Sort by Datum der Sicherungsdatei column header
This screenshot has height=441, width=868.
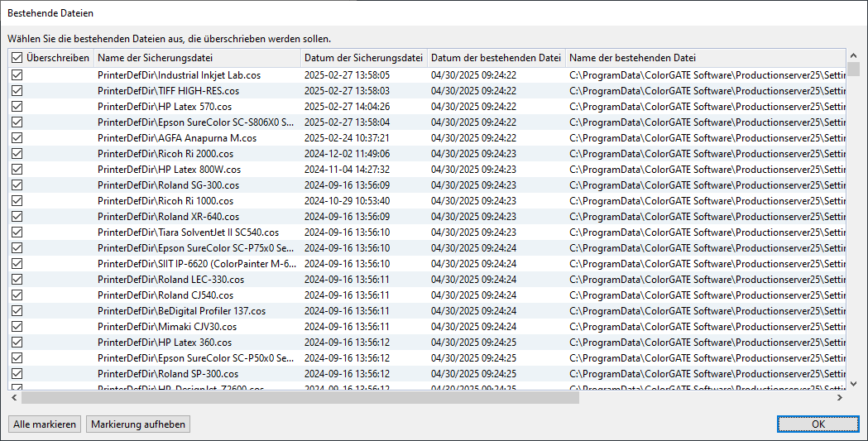pos(363,58)
